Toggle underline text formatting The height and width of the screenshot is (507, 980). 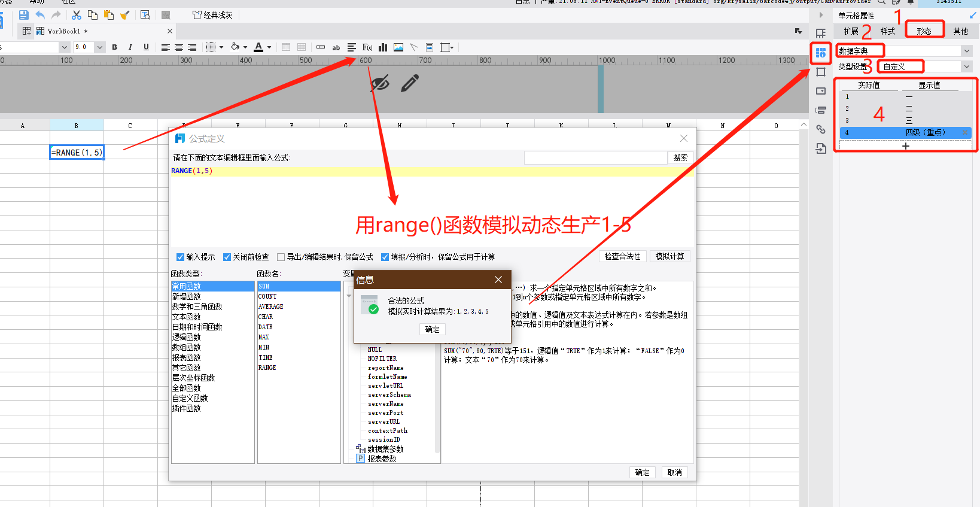point(146,47)
